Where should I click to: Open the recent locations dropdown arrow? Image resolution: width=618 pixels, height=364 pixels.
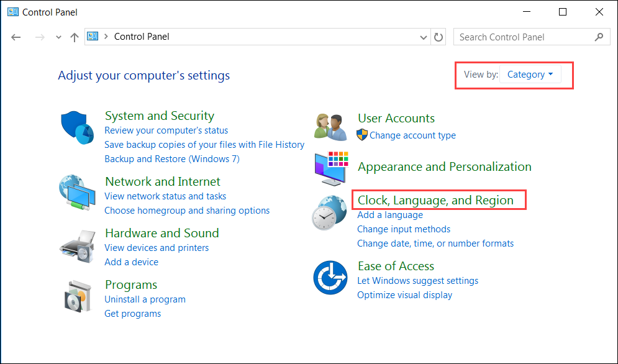coord(58,37)
